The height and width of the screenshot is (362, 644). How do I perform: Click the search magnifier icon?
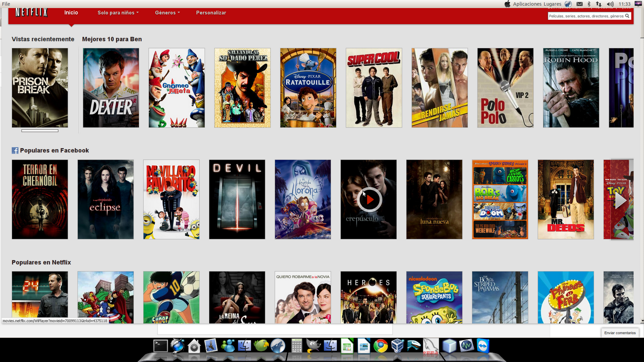pos(627,16)
